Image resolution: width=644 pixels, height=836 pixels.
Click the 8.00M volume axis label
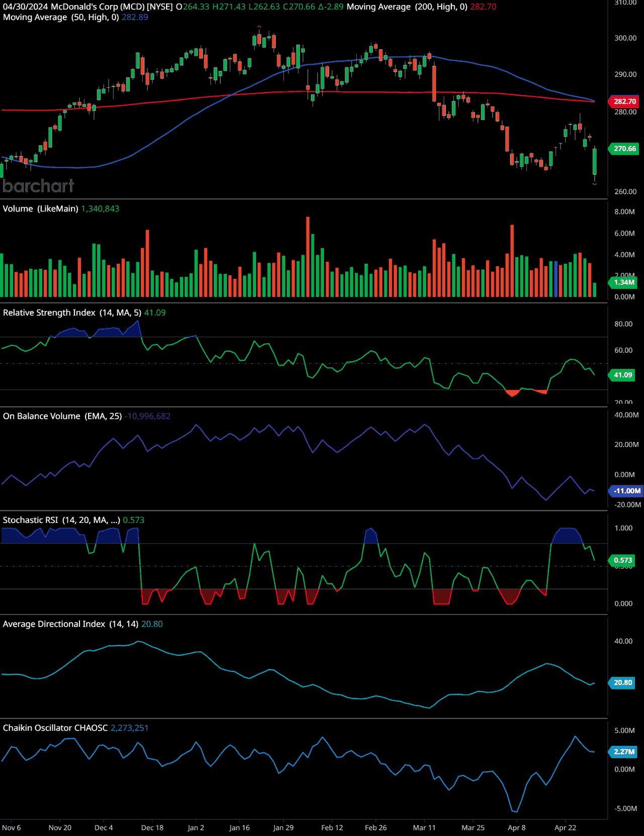pos(624,211)
